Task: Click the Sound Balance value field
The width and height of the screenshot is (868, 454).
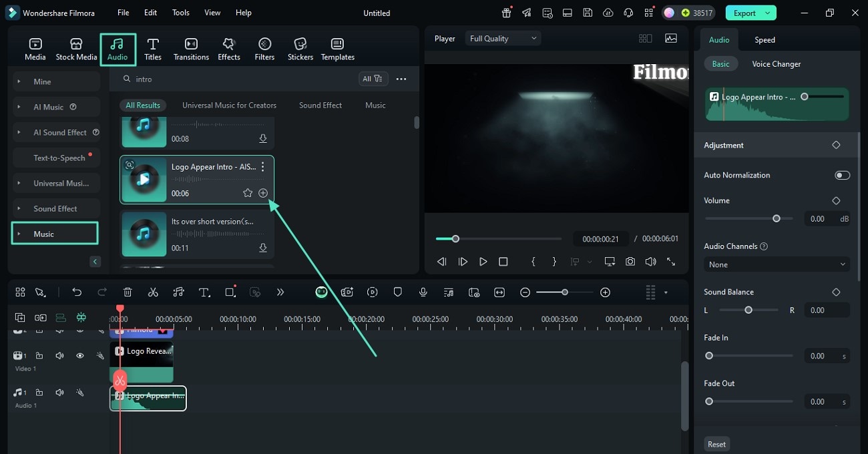Action: 827,310
